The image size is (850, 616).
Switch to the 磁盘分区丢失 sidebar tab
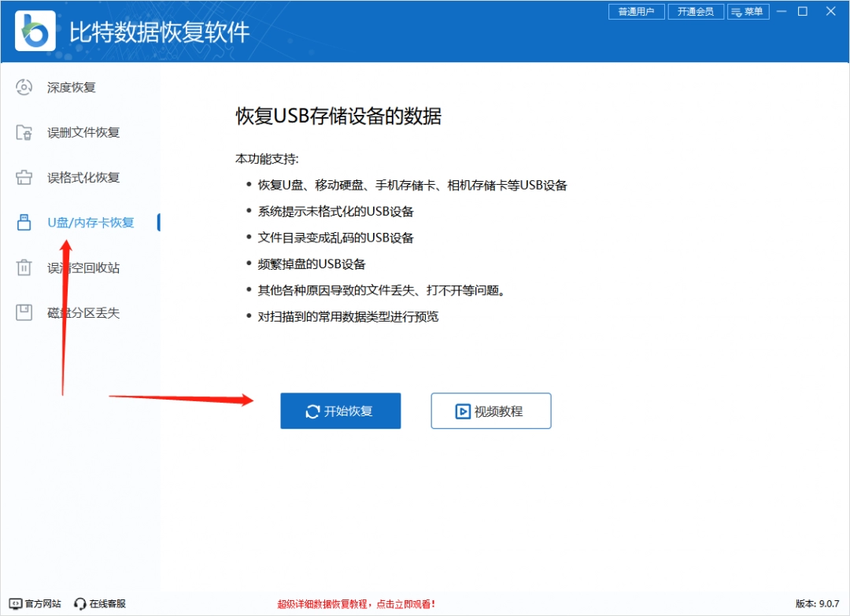pyautogui.click(x=83, y=312)
